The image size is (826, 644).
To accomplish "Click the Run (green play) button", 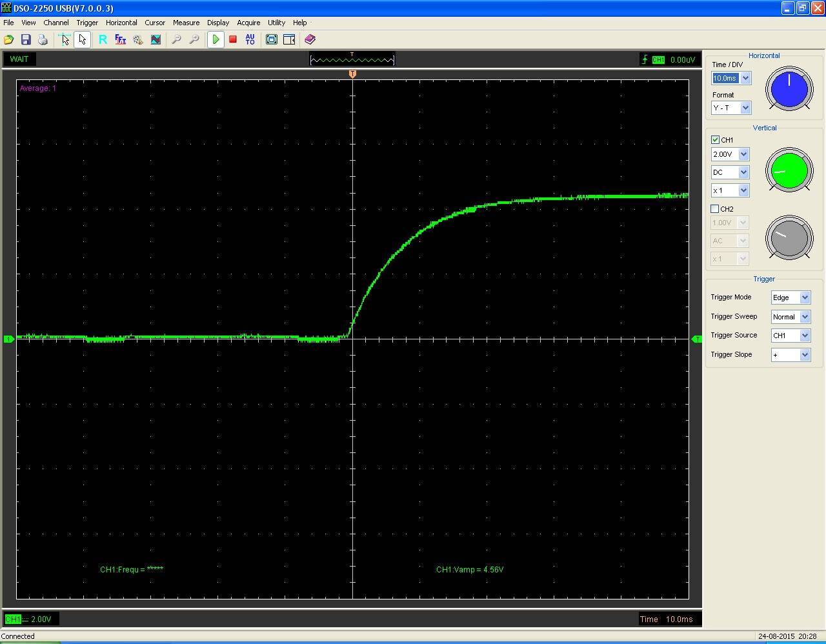I will [x=216, y=39].
